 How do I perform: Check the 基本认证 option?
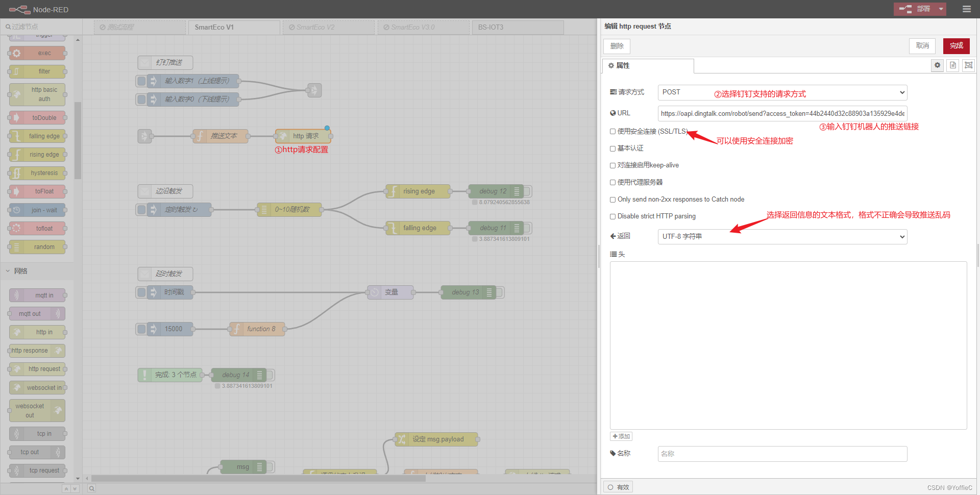pos(612,148)
